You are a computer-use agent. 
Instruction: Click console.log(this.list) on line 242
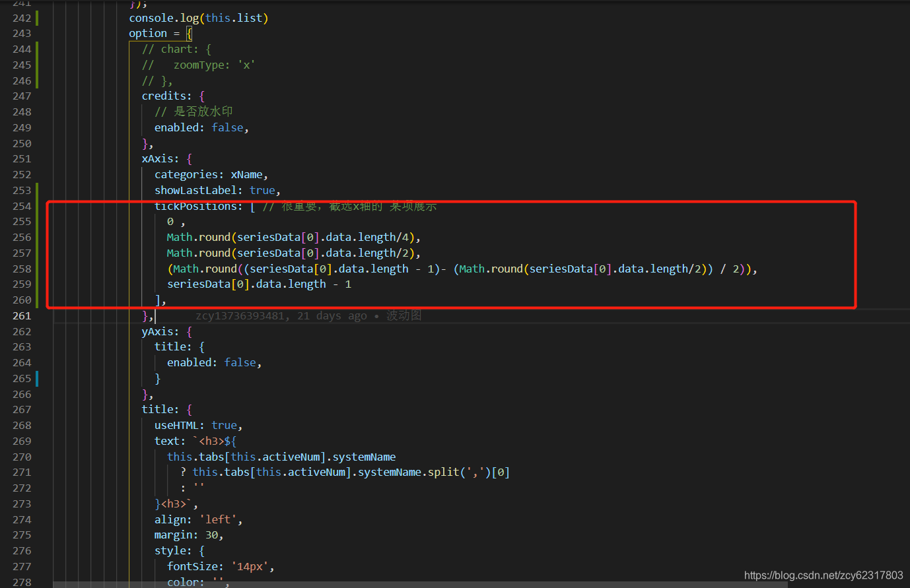point(199,18)
